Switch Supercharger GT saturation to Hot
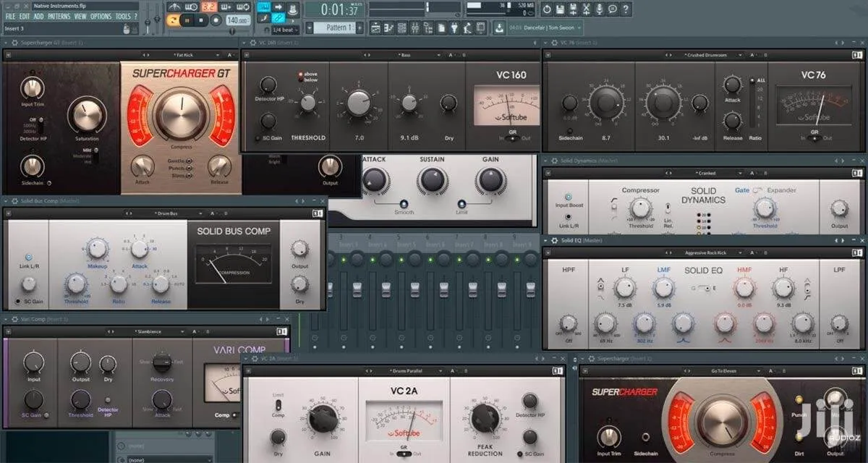868x463 pixels. [x=88, y=162]
